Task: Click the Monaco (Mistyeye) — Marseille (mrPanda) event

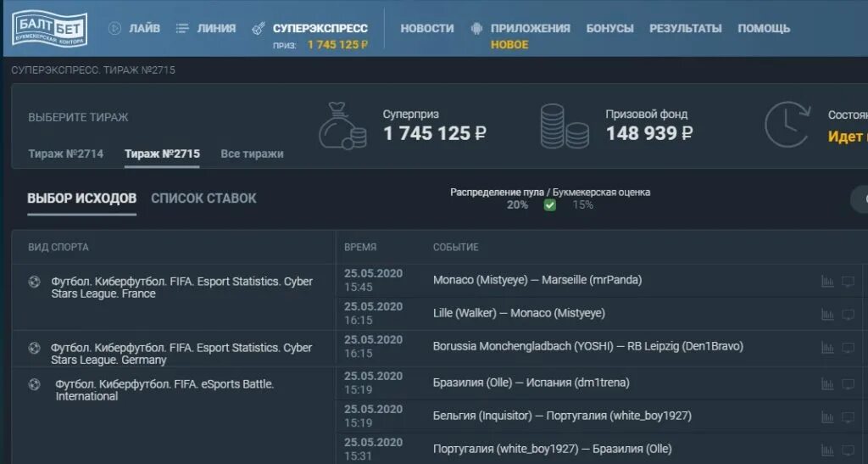Action: (x=537, y=280)
